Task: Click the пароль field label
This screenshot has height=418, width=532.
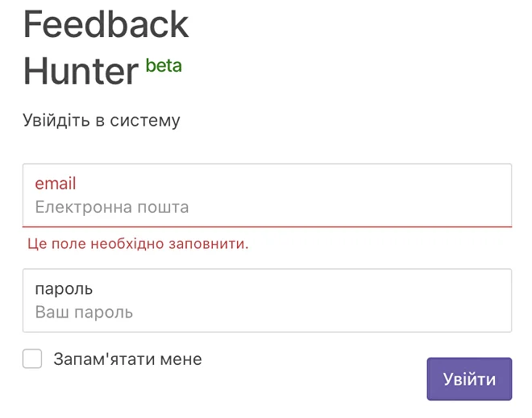Action: pyautogui.click(x=64, y=288)
